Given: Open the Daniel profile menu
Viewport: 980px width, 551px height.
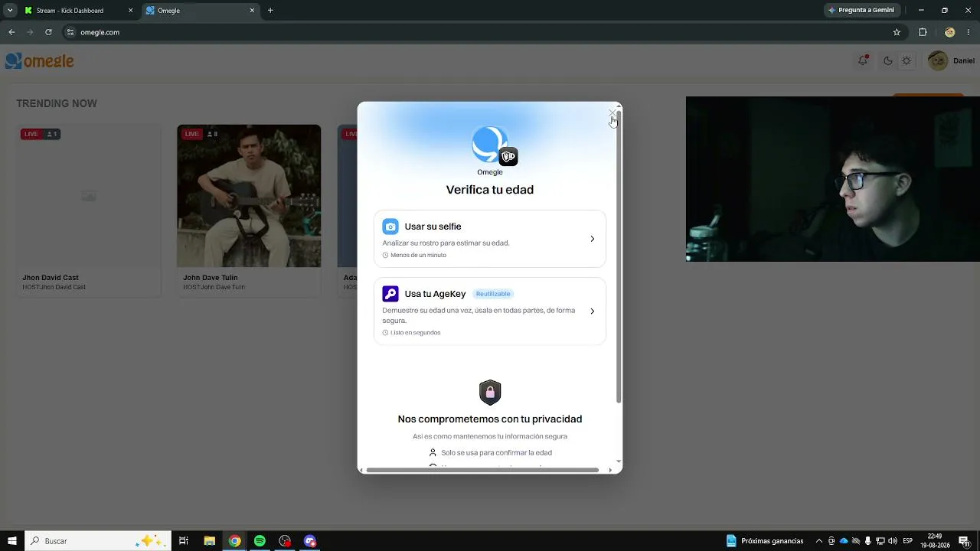Looking at the screenshot, I should click(952, 60).
